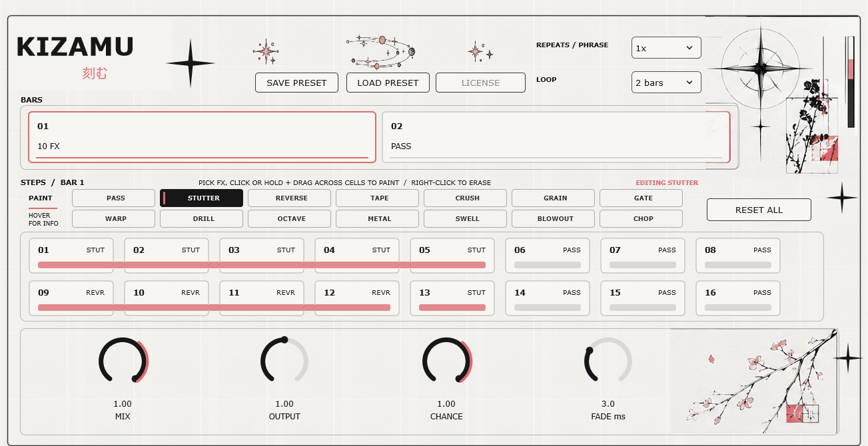Screen dimensions: 868x446
Task: Paint step cell 04 STUT
Action: coord(357,256)
